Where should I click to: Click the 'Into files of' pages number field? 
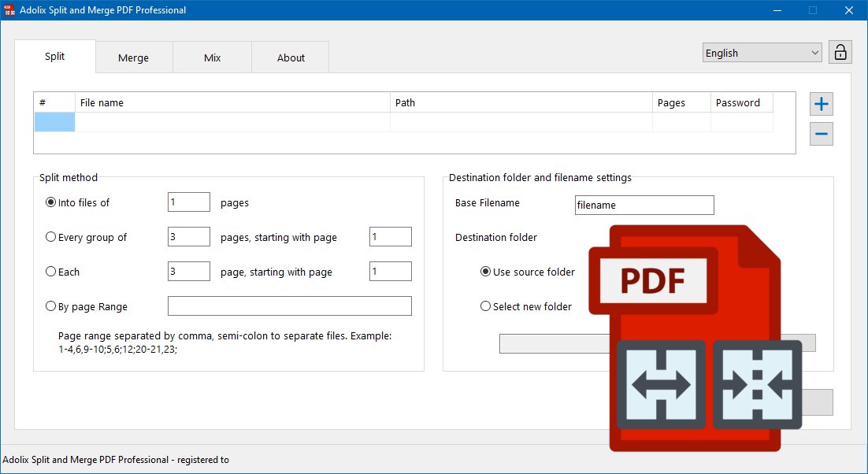[189, 202]
